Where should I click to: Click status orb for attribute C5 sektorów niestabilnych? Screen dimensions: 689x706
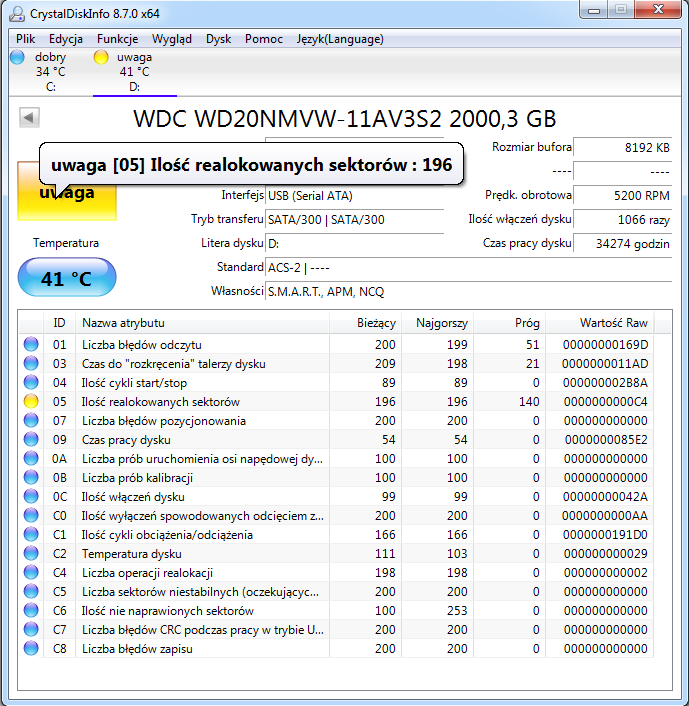(31, 591)
